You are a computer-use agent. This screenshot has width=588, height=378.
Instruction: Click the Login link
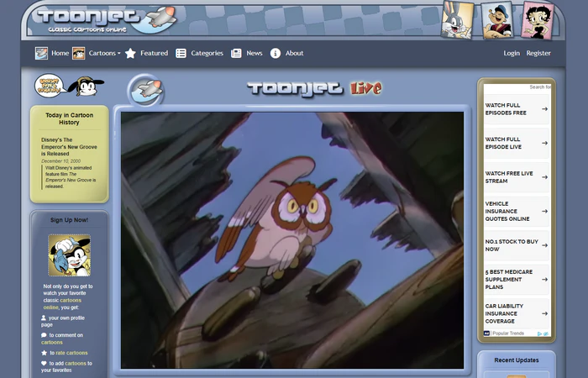click(x=512, y=53)
